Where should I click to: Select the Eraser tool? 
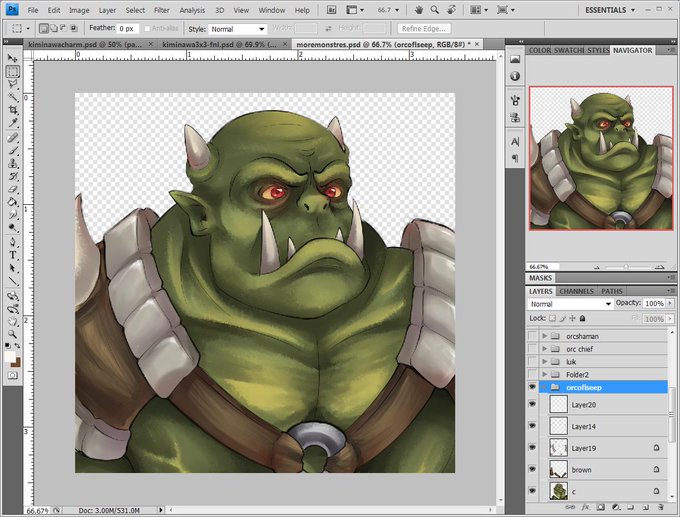[x=13, y=189]
